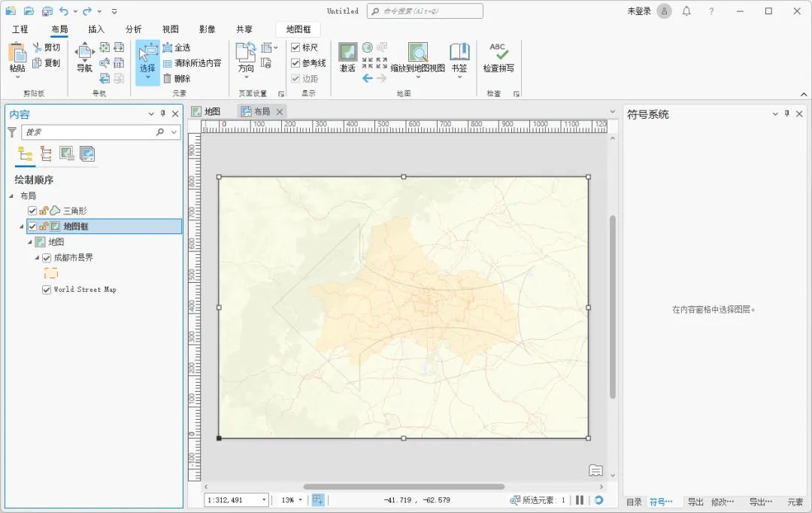
Task: Click the vertical scrollbar of layout view
Action: click(613, 307)
